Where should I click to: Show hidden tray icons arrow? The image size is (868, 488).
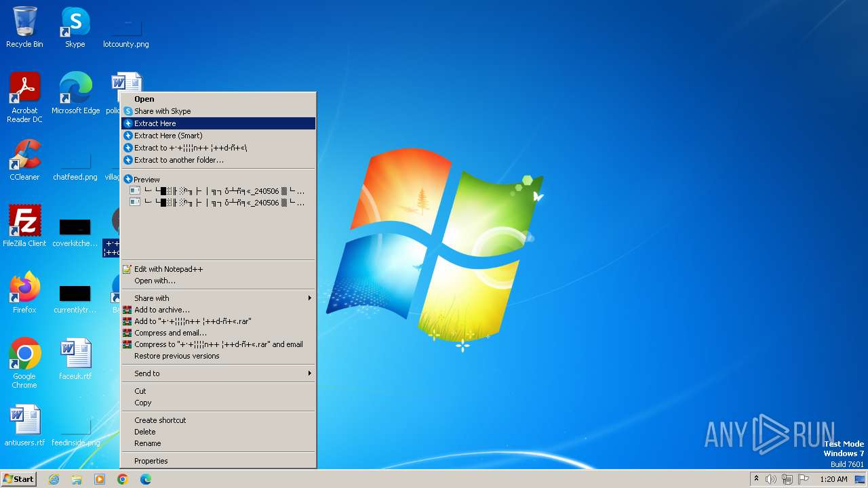point(756,479)
